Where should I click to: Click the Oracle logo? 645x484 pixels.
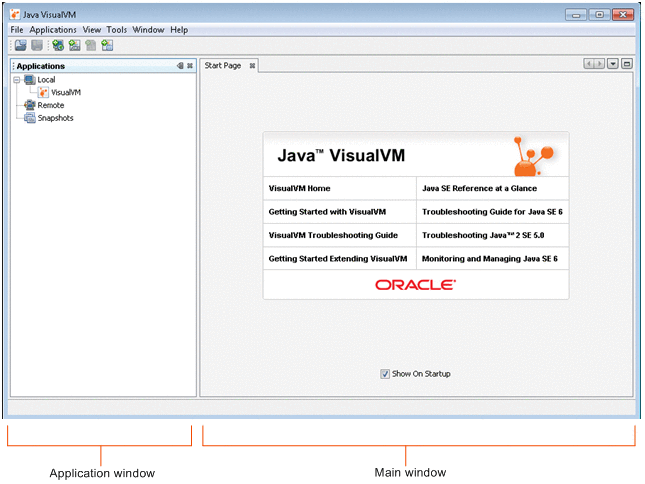(415, 285)
